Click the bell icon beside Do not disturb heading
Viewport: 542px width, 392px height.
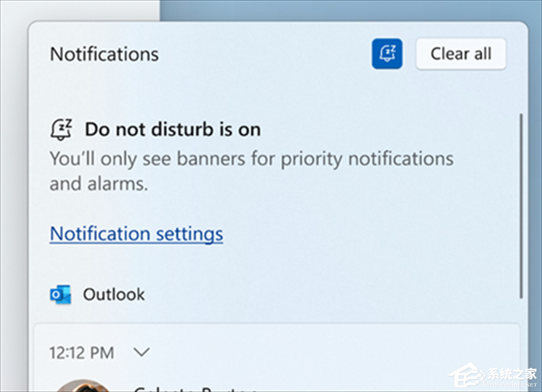tap(61, 129)
